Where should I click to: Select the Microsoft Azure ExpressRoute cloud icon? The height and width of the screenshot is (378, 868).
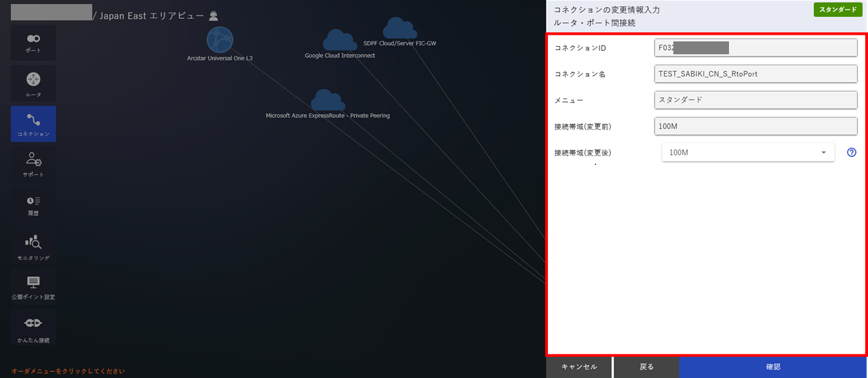pos(328,100)
